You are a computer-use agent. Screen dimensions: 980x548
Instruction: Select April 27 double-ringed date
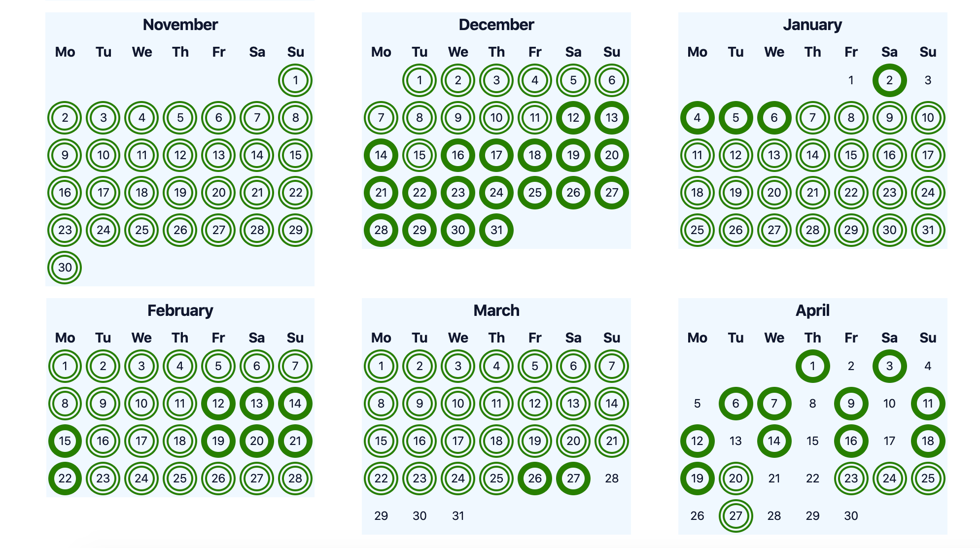coord(735,516)
